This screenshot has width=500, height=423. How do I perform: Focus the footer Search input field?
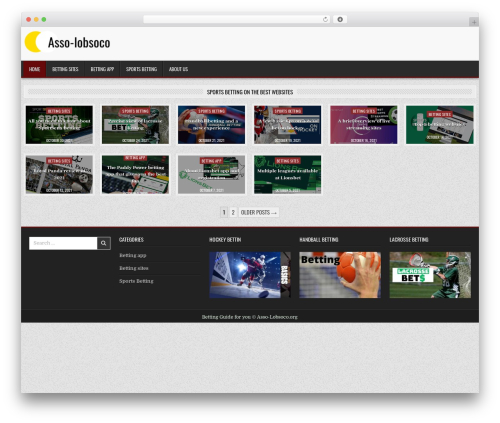pyautogui.click(x=63, y=243)
